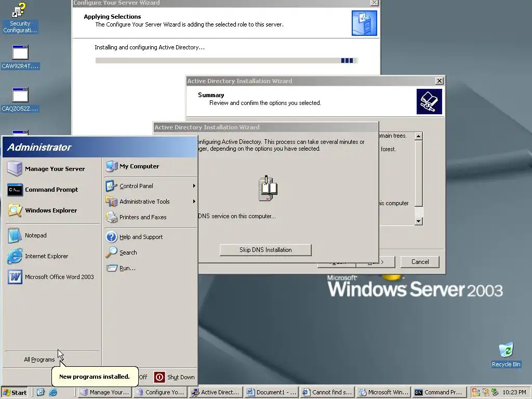Launch Internet Explorer from Start menu
Screen dimensions: 532x399
[x=52, y=256]
